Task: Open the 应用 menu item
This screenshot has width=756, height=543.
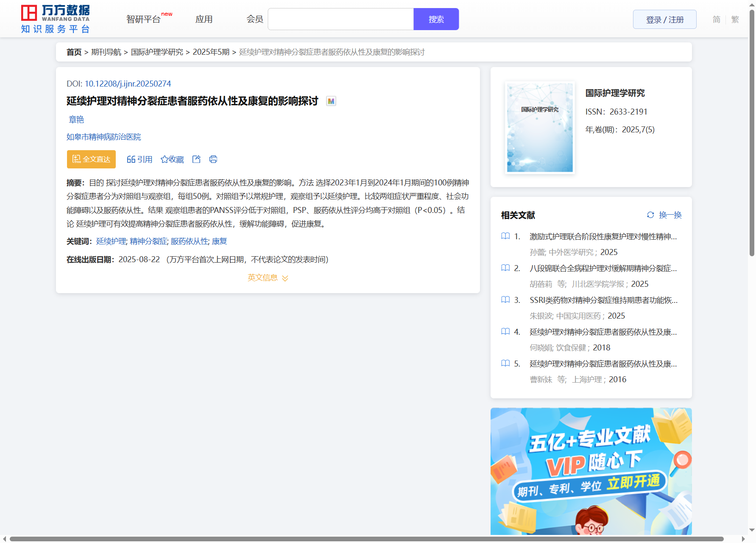Action: pos(204,19)
